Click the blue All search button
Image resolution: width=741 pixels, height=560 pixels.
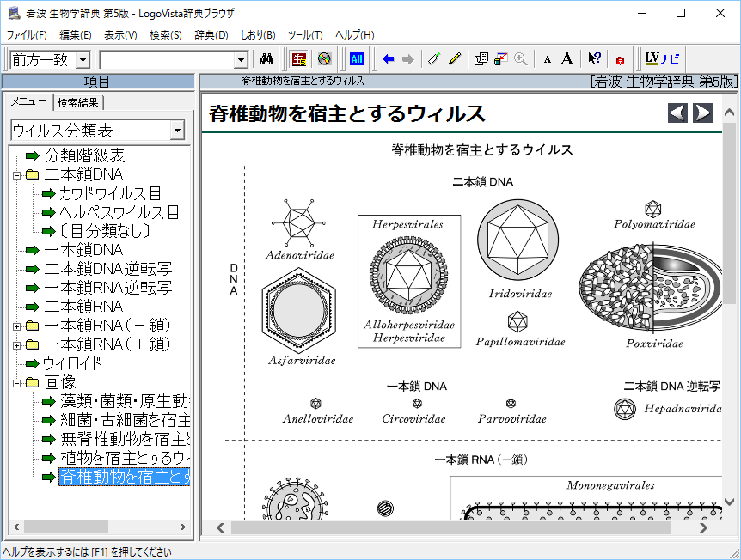point(356,59)
